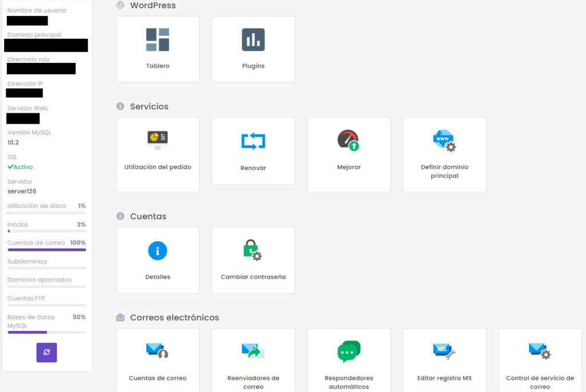586x392 pixels.
Task: Open Reenviadores de correo icon
Action: [x=253, y=351]
